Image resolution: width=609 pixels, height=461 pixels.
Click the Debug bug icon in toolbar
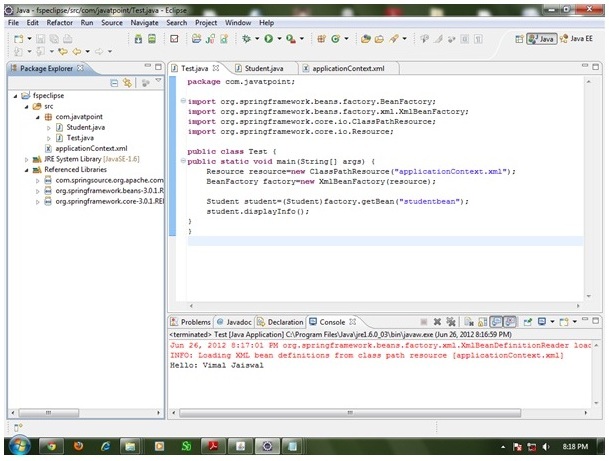pos(245,39)
